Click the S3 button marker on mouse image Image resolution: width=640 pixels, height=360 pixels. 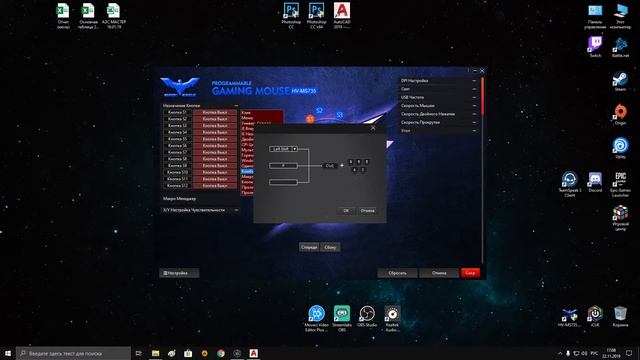(339, 115)
